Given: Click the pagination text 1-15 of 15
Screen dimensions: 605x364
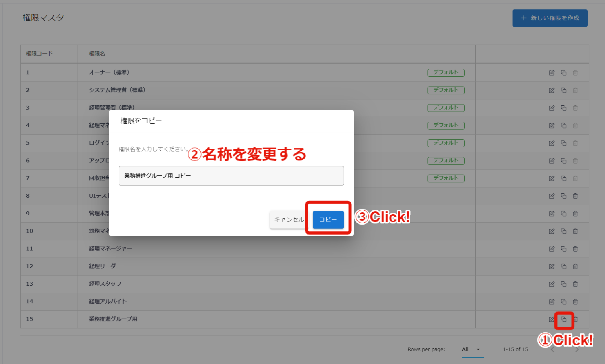Looking at the screenshot, I should (515, 350).
